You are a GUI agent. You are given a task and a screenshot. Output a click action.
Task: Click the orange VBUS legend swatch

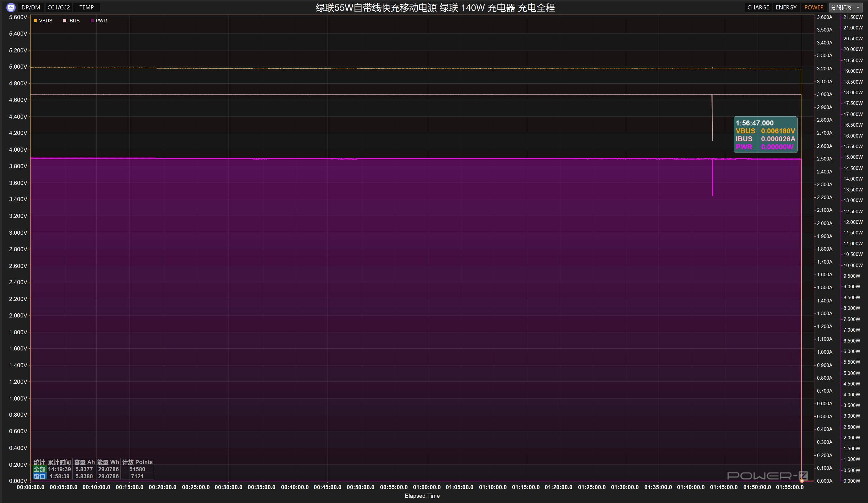(x=35, y=21)
